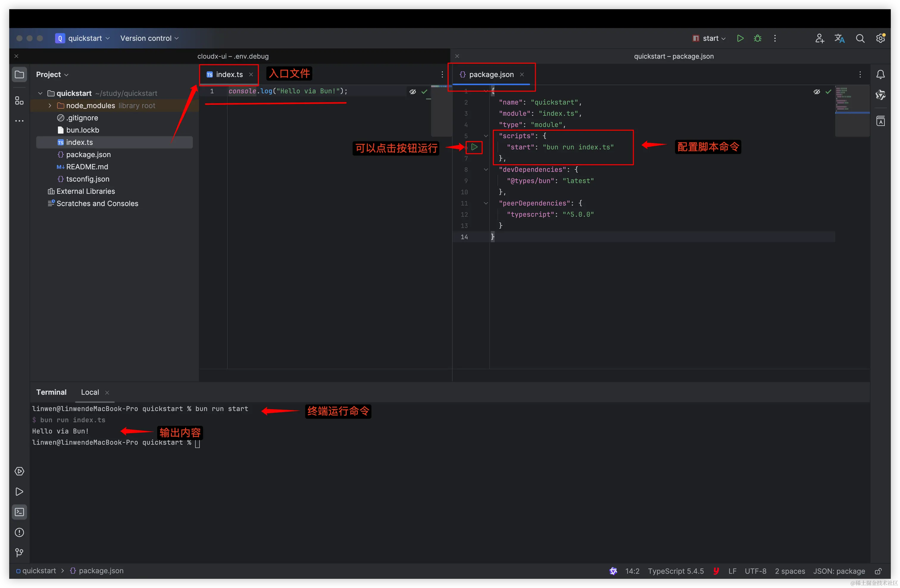Select the Local terminal tab

click(90, 392)
